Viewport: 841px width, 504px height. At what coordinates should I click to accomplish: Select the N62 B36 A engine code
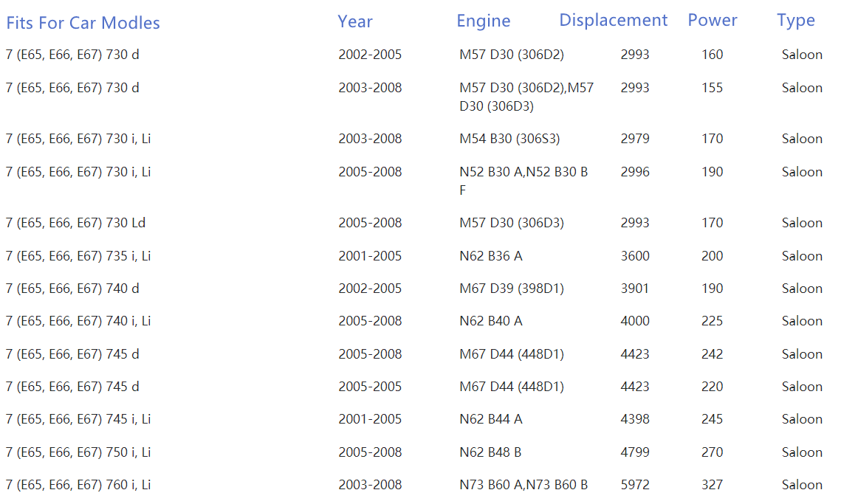pos(490,256)
